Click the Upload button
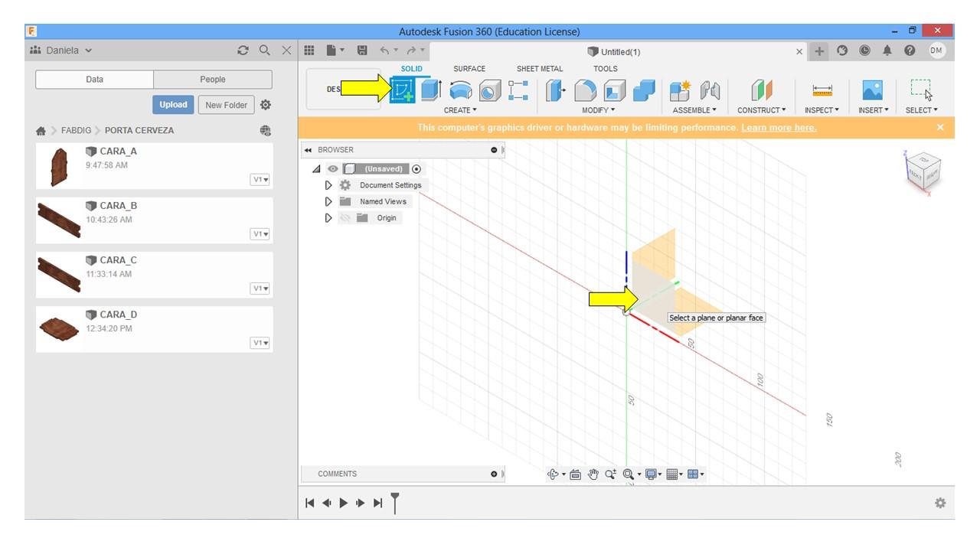 tap(173, 105)
